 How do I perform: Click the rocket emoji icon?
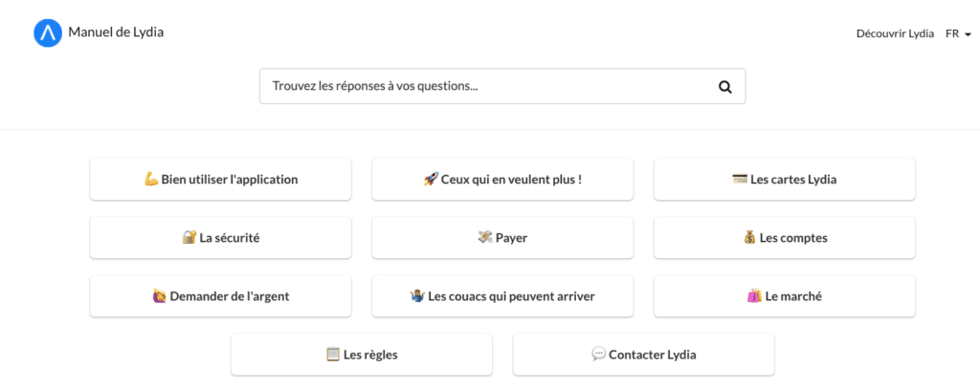tap(430, 180)
